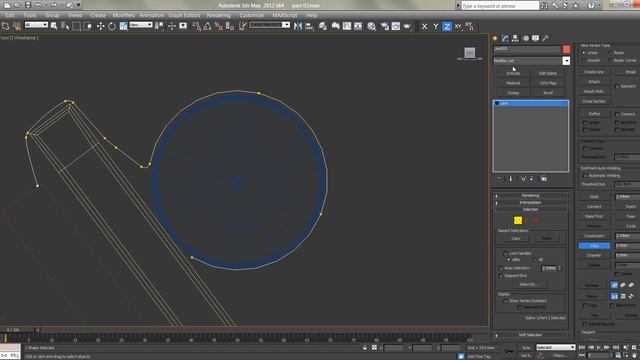Restrict to XY plane constraint
Viewport: 640px width, 360px height.
(458, 27)
